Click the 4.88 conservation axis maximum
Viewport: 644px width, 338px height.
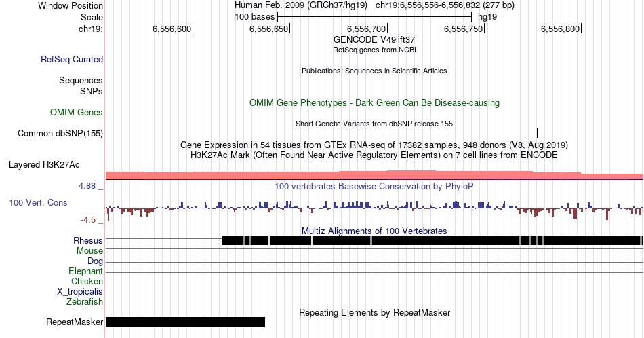[87, 186]
